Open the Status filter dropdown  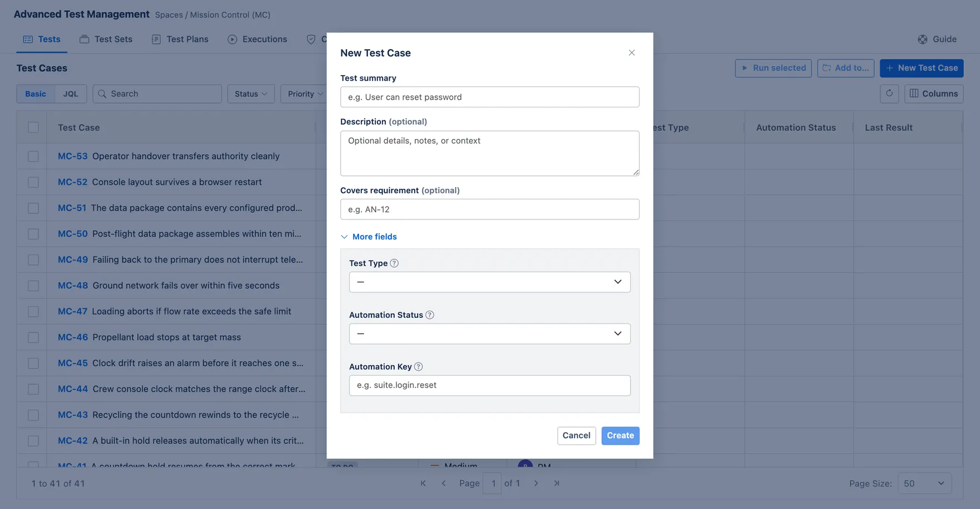point(251,94)
